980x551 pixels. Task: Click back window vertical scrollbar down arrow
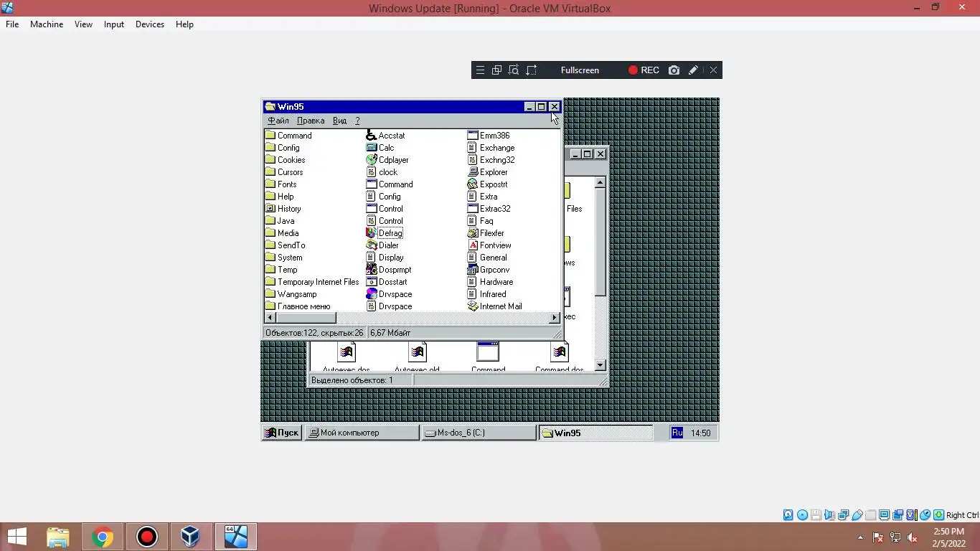click(x=600, y=366)
